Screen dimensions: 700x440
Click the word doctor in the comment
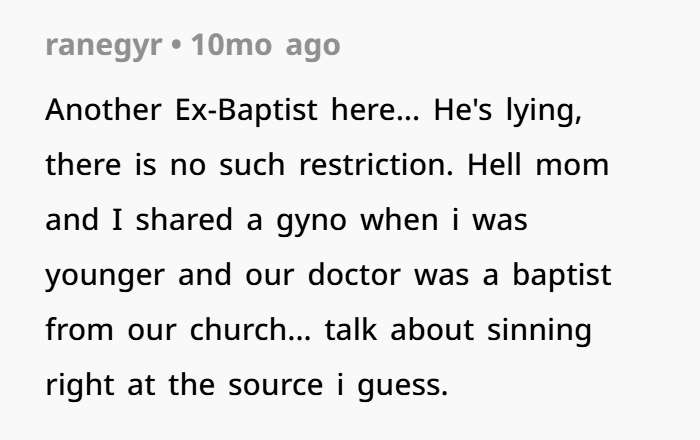click(354, 274)
